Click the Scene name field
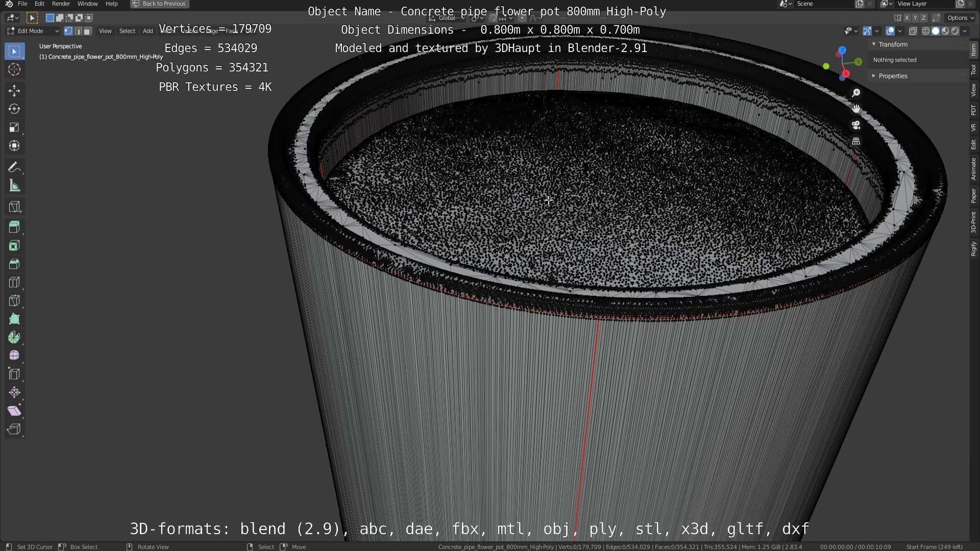980x551 pixels. tap(824, 4)
